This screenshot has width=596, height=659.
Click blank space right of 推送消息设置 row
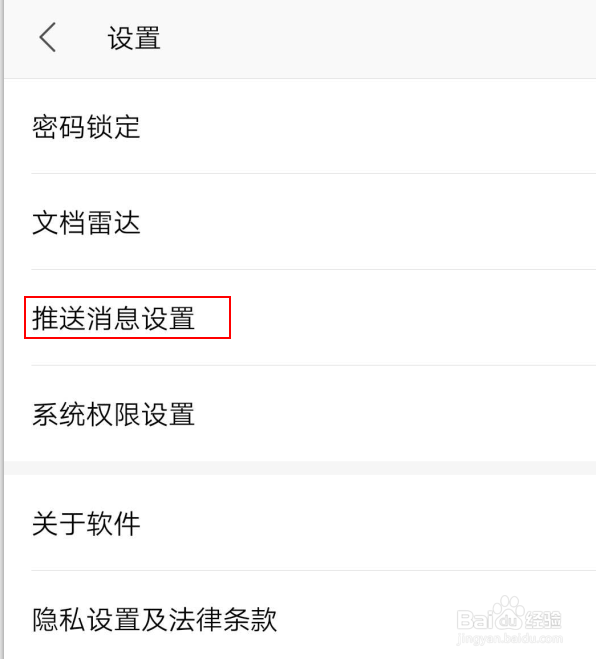click(414, 318)
